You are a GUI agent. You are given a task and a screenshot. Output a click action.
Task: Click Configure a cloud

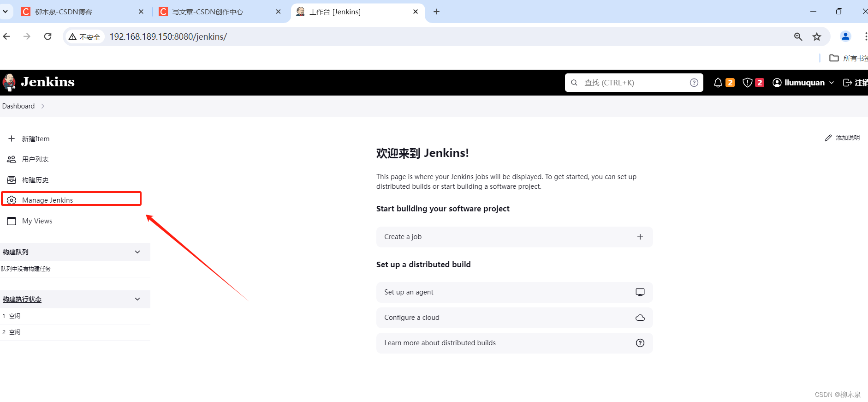(514, 318)
